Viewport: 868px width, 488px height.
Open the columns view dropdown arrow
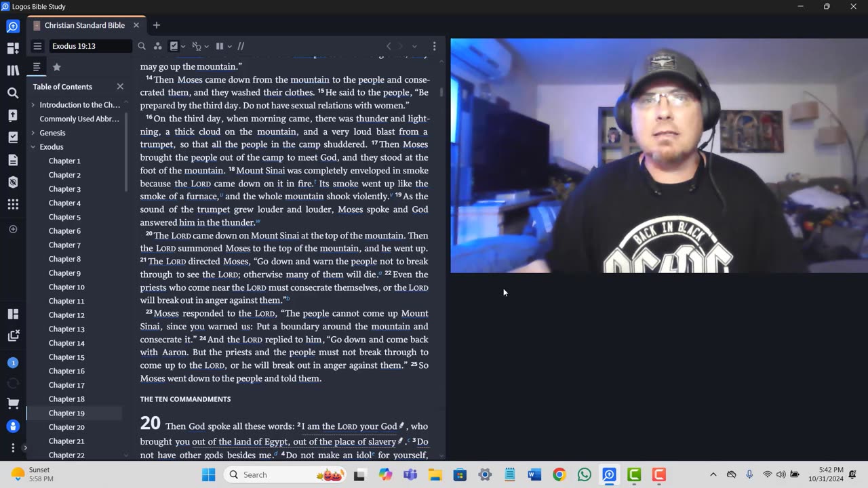click(230, 47)
